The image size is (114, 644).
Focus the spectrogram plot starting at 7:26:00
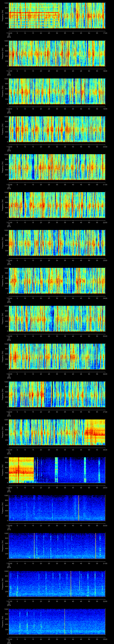(57, 394)
